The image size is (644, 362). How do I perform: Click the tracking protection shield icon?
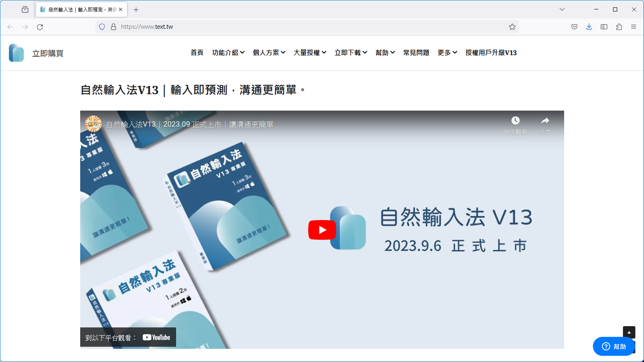(x=102, y=27)
